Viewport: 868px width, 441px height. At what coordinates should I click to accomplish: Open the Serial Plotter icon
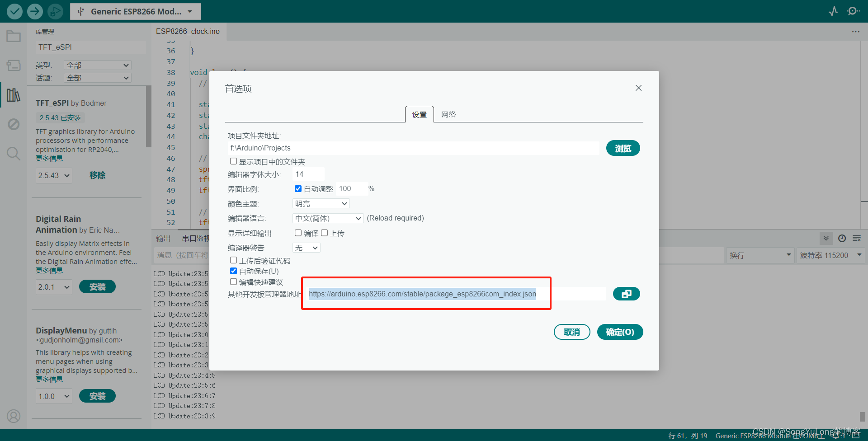click(x=833, y=11)
